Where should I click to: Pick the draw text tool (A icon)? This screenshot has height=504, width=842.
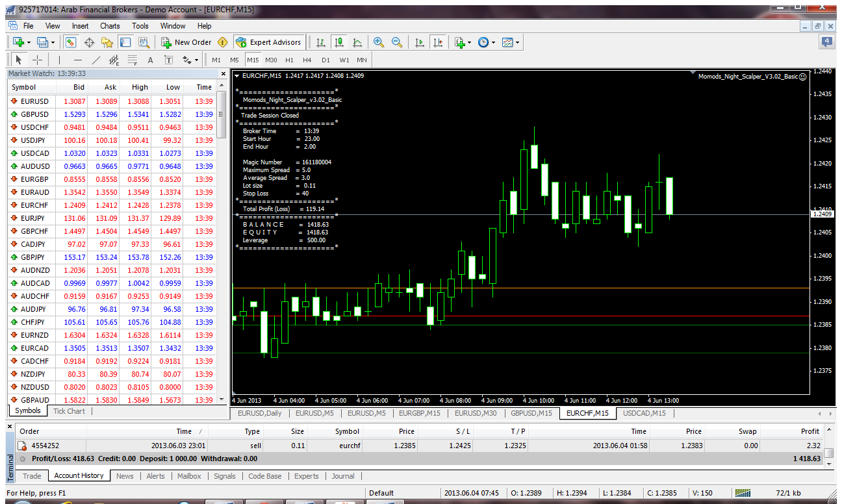pos(150,60)
